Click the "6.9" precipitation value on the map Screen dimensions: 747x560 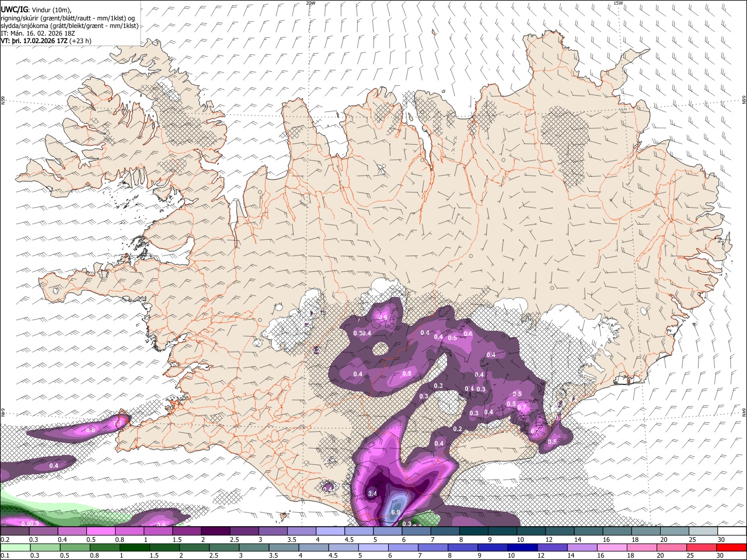pyautogui.click(x=395, y=513)
